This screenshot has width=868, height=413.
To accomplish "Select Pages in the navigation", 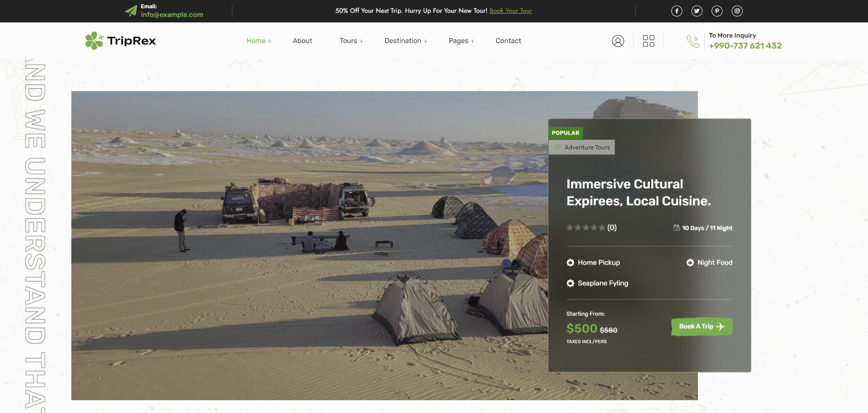I will [458, 41].
